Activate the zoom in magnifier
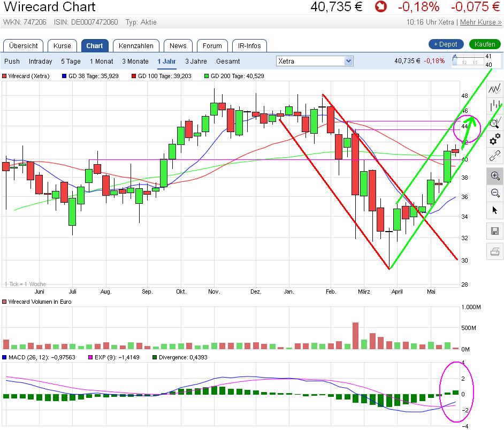The width and height of the screenshot is (504, 430). pyautogui.click(x=495, y=176)
